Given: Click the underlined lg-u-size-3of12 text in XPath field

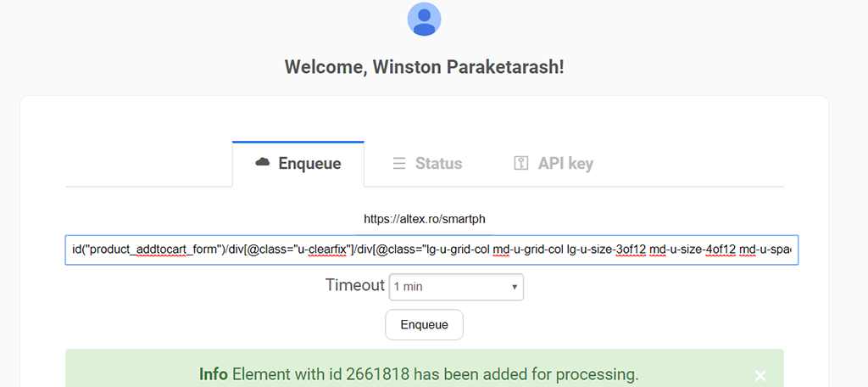Looking at the screenshot, I should click(607, 250).
